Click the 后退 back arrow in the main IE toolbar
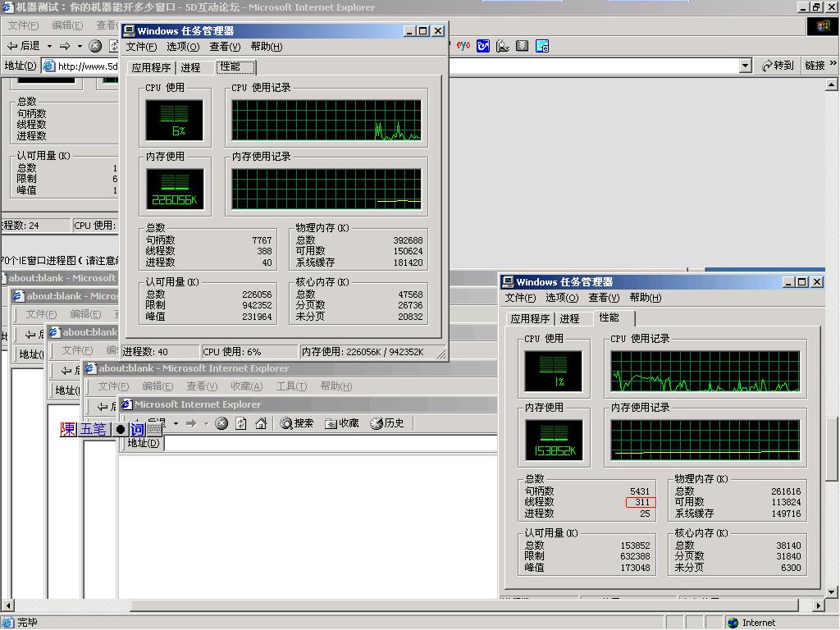Screen dimensions: 840x630 click(x=23, y=46)
